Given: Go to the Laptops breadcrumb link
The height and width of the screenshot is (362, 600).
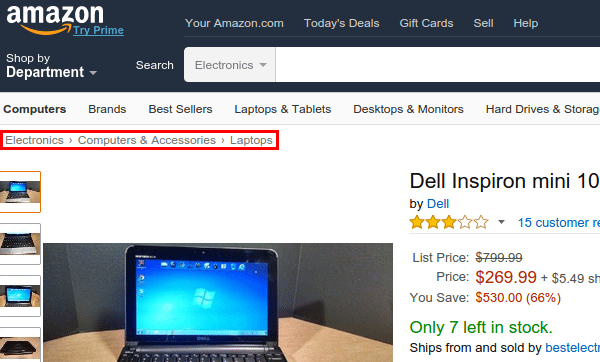Looking at the screenshot, I should pyautogui.click(x=251, y=140).
